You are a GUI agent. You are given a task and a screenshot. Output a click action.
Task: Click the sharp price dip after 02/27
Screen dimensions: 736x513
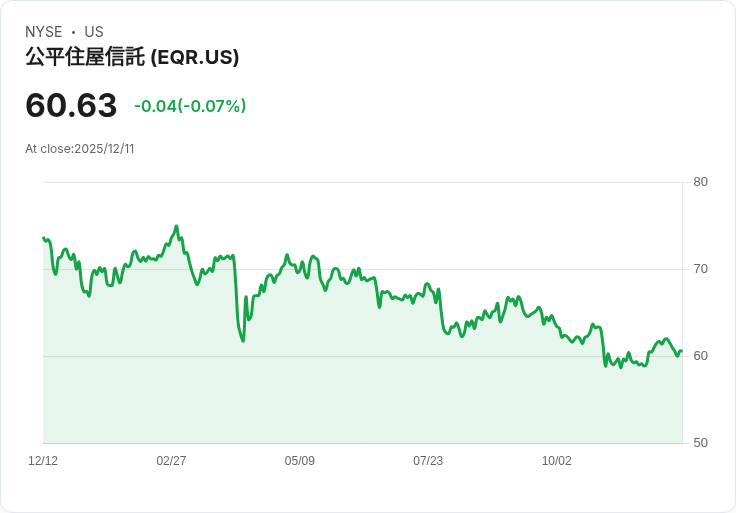click(x=242, y=340)
